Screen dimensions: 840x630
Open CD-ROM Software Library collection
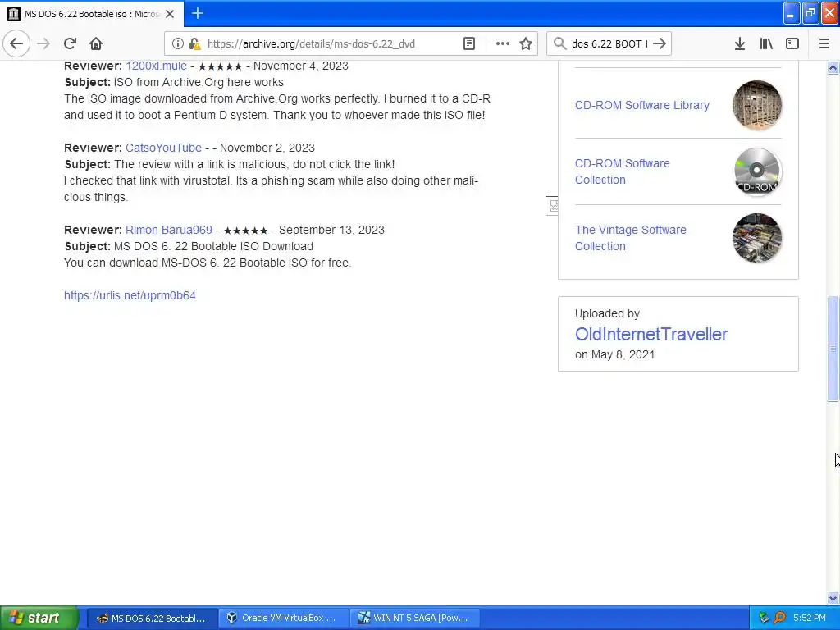641,105
